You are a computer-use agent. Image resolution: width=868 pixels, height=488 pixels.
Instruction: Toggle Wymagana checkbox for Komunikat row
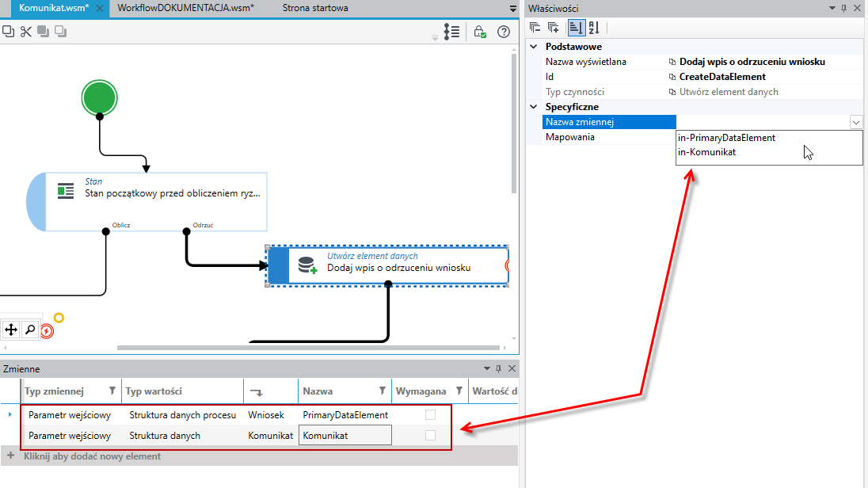pos(430,436)
